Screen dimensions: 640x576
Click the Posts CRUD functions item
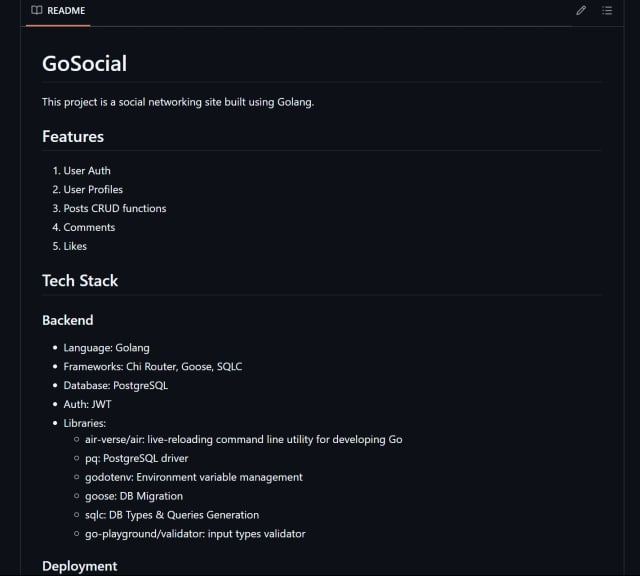pos(115,209)
